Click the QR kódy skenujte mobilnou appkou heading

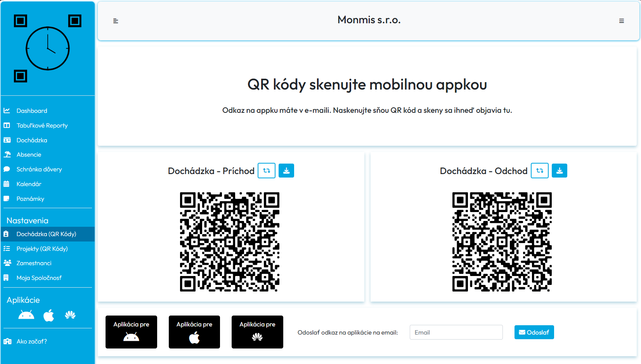367,85
